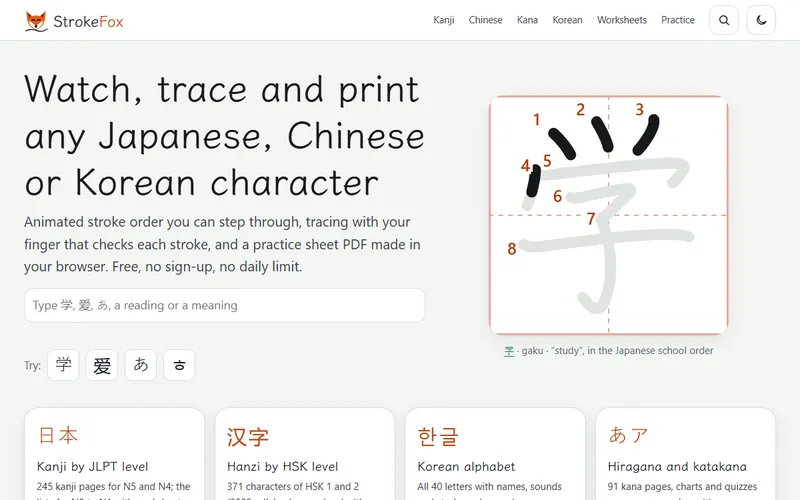Click the StrokeFox brand name text
The width and height of the screenshot is (800, 500).
(88, 21)
